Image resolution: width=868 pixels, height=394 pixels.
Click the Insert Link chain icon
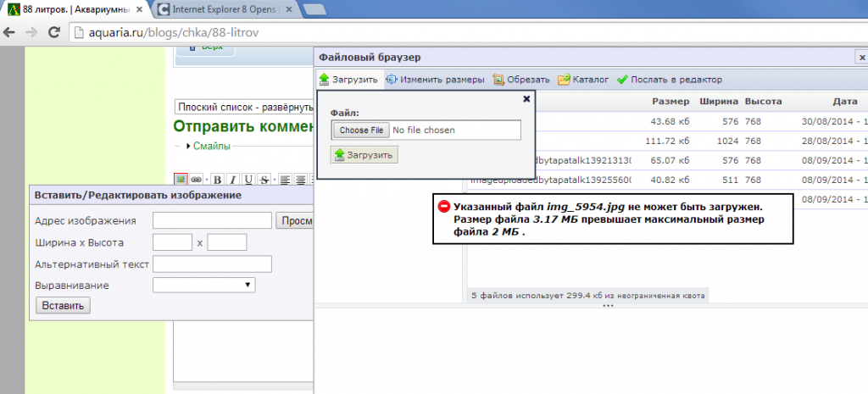(196, 180)
